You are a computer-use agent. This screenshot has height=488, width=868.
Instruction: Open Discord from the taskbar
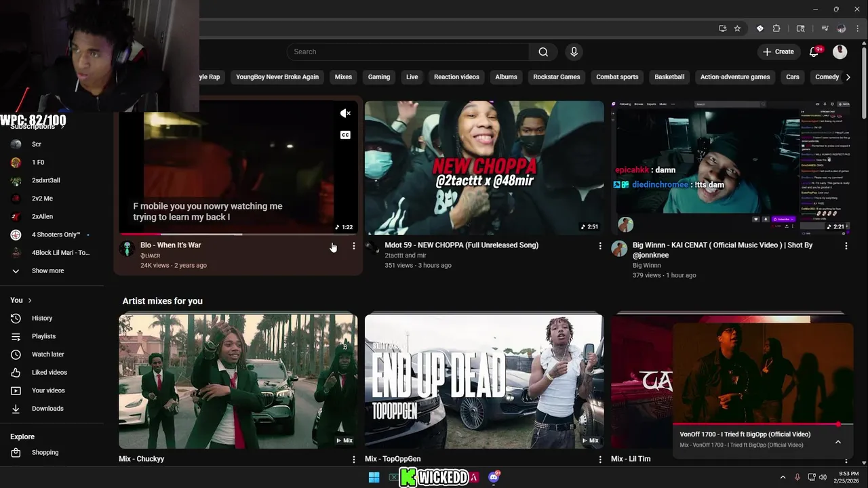coord(494,477)
